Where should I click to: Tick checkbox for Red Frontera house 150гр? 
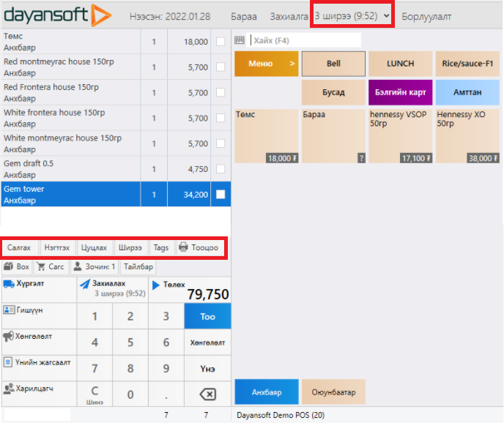pyautogui.click(x=220, y=92)
